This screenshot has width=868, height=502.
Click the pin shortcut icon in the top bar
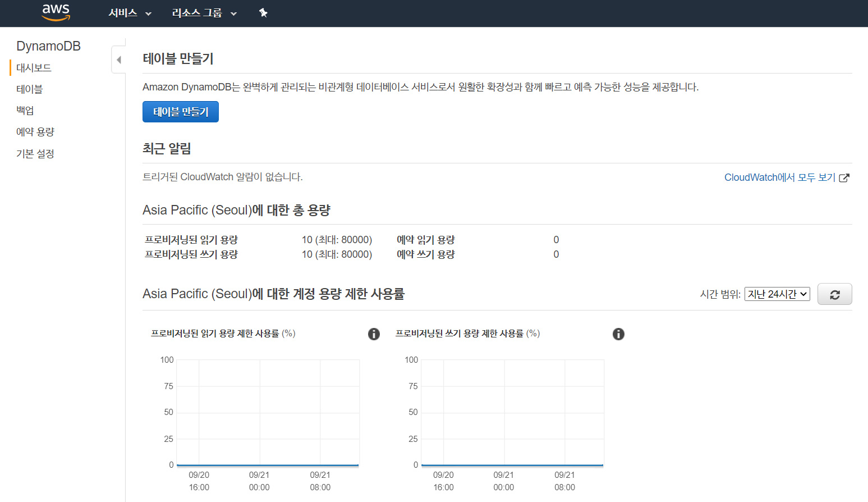point(263,13)
